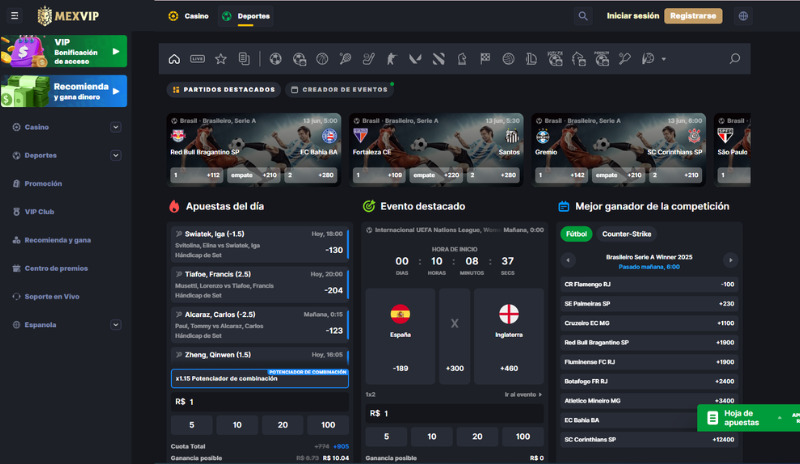The image size is (800, 464).
Task: Open the LIVE events icon
Action: coord(197,59)
